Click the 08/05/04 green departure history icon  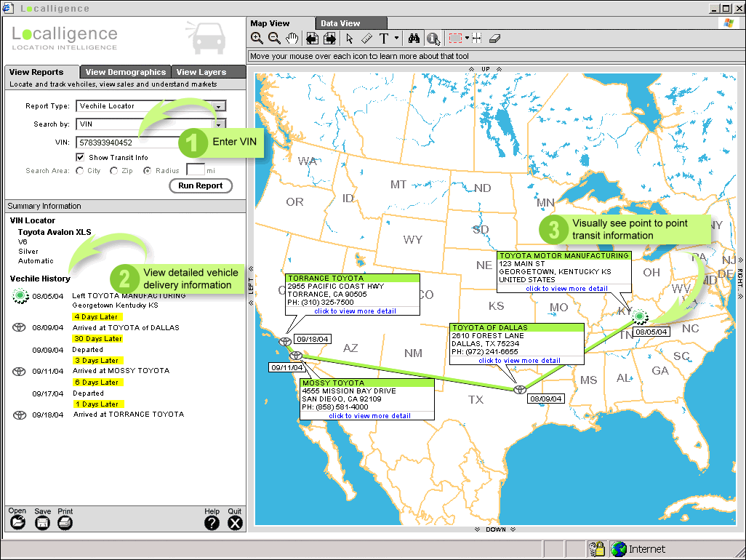(x=20, y=295)
